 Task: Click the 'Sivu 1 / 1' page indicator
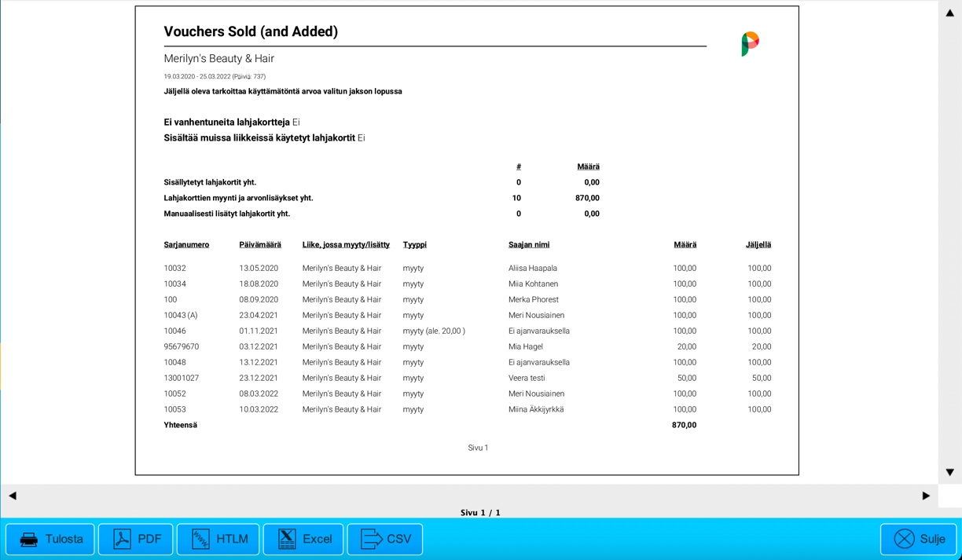point(480,513)
